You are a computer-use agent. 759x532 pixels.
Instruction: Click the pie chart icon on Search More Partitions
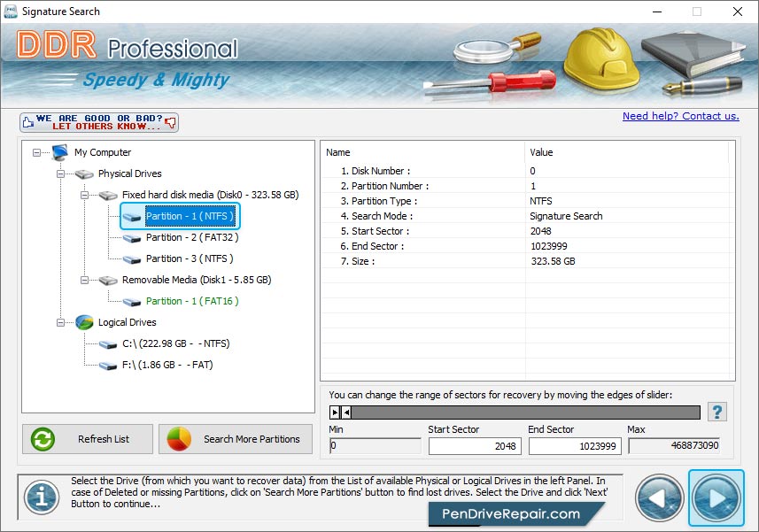[179, 439]
